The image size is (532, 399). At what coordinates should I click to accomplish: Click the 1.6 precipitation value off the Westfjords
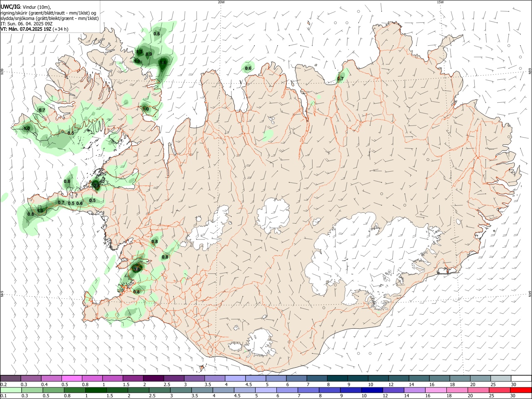coord(163,63)
